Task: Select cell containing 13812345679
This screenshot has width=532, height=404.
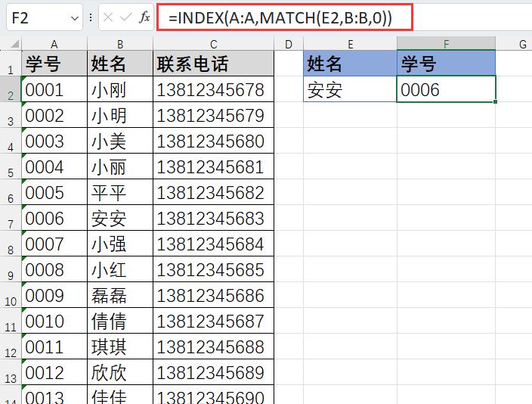Action: point(213,115)
